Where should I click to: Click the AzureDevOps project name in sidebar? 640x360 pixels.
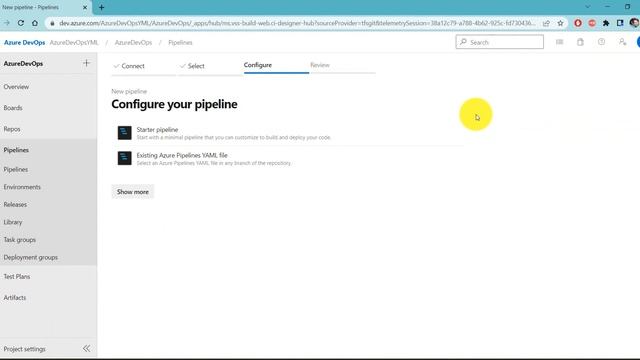(x=23, y=64)
